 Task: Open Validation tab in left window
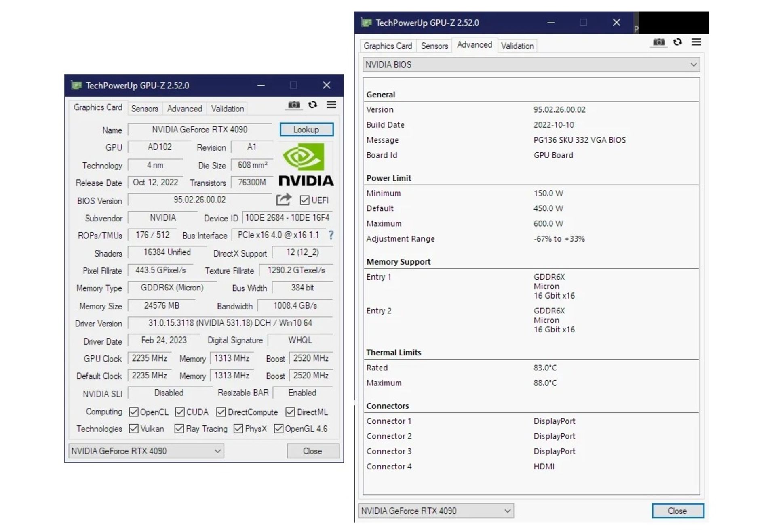(x=228, y=109)
